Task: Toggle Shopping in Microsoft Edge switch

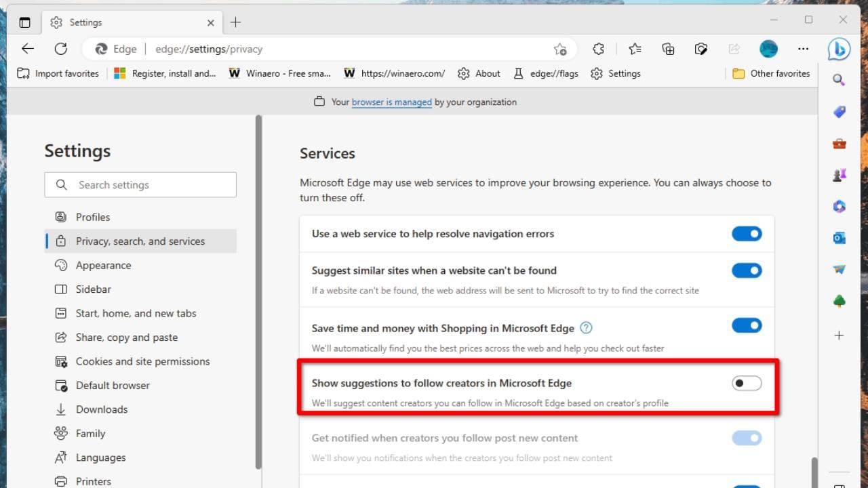Action: (747, 325)
